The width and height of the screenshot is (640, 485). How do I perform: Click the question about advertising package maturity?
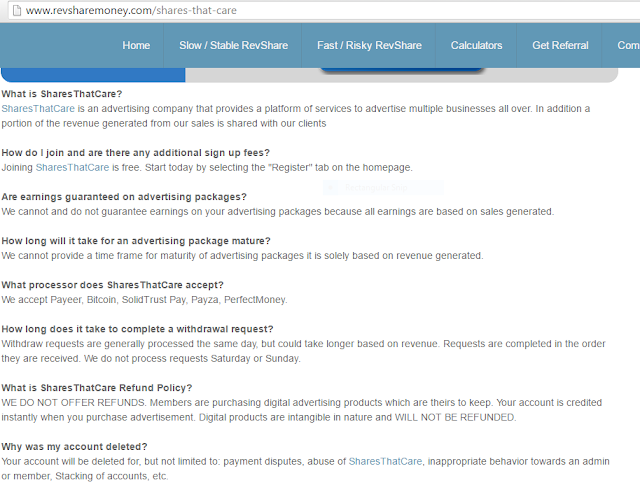tap(136, 241)
